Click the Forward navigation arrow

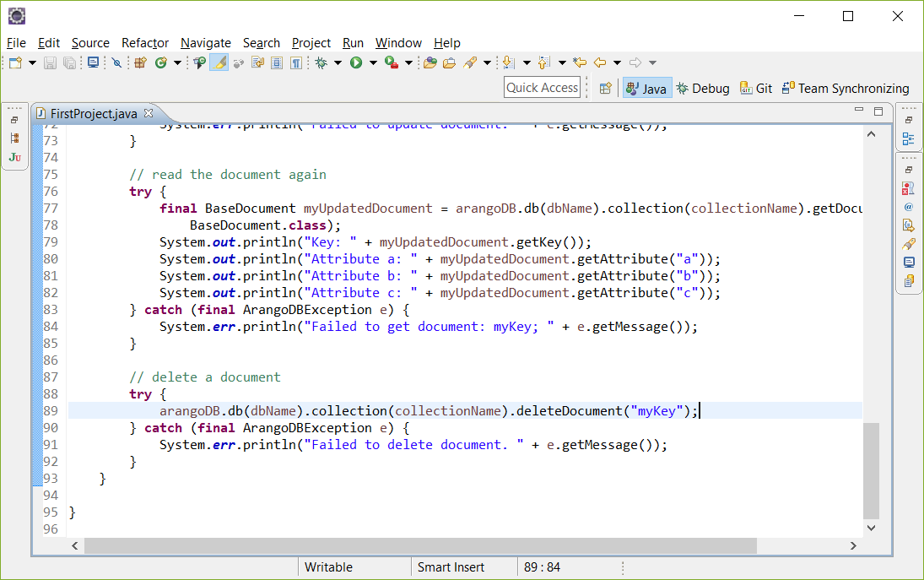tap(635, 62)
